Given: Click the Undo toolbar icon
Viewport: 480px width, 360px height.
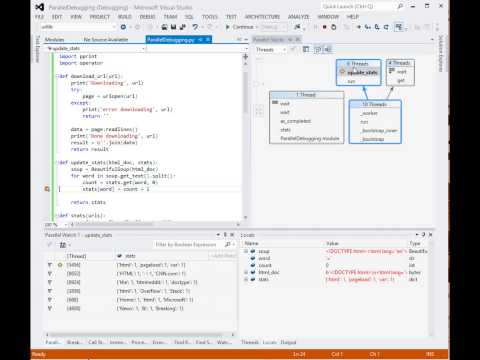Looking at the screenshot, I should tap(195, 27).
